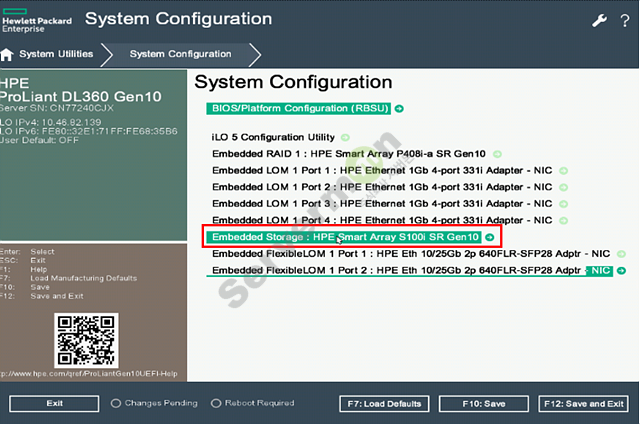The image size is (640, 424).
Task: Open BIOS/Platform Configuration (RBSU)
Action: 298,109
